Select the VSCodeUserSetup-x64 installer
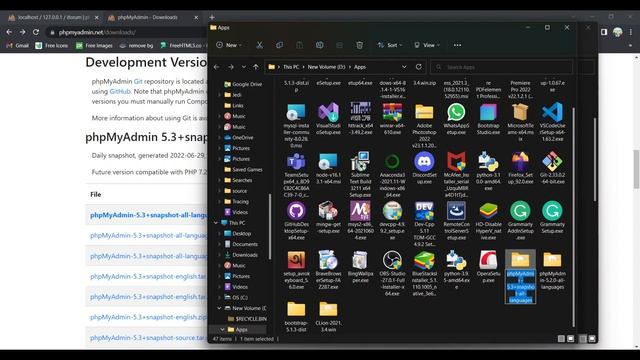Viewport: 640px width, 360px height. [552, 122]
